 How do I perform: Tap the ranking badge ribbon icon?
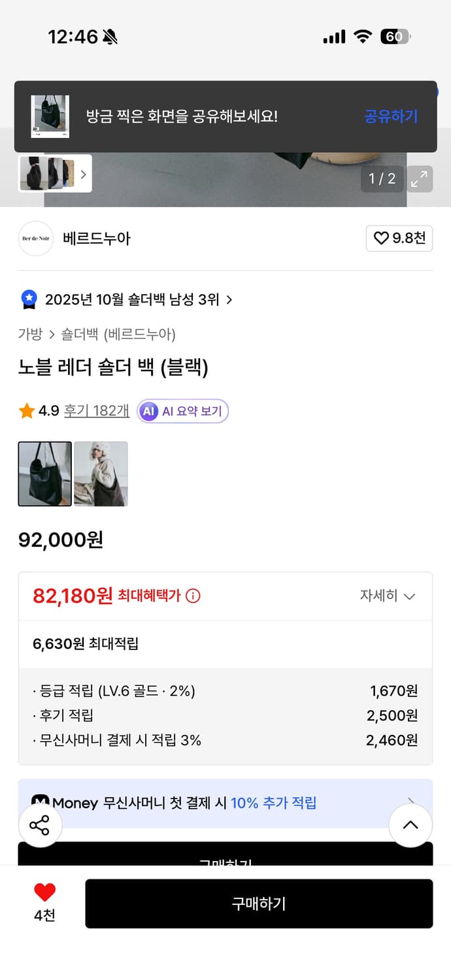pos(27,299)
